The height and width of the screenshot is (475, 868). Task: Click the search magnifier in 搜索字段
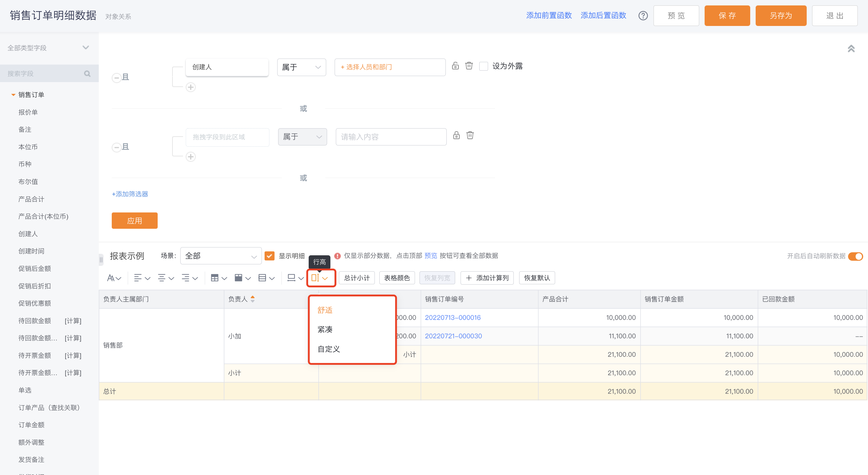(x=87, y=73)
